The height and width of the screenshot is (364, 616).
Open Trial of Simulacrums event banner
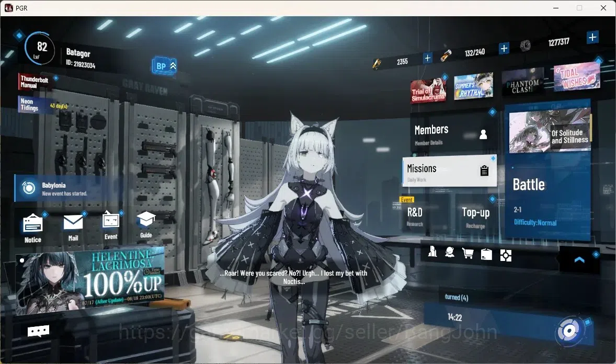pos(428,91)
